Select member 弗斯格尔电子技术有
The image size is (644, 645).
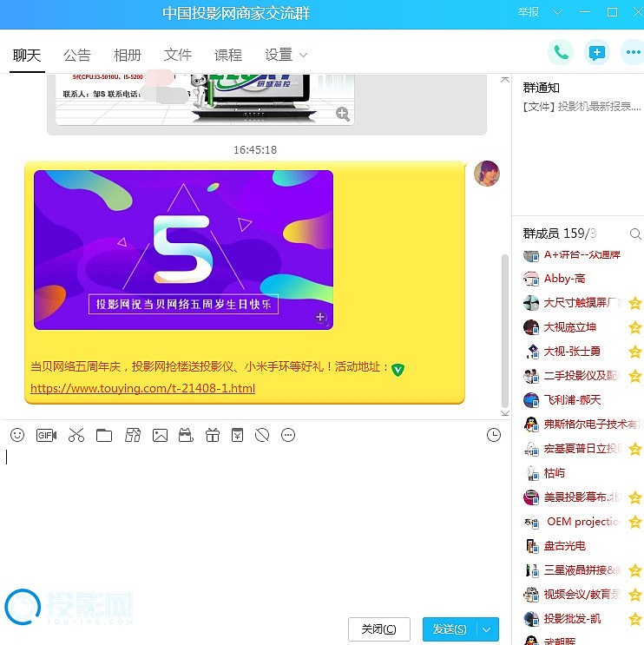(582, 425)
